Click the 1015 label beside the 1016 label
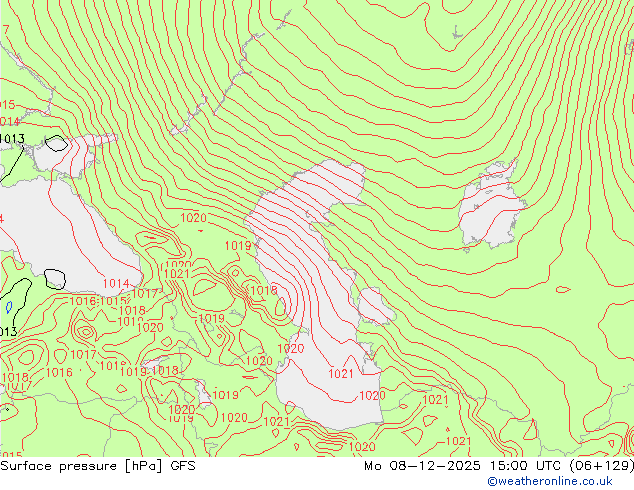 113,302
